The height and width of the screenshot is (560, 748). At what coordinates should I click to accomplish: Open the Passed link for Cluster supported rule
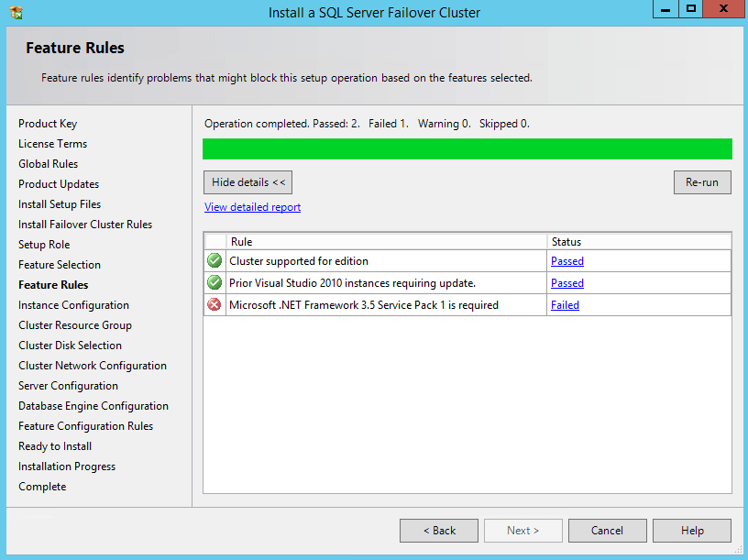pos(566,260)
